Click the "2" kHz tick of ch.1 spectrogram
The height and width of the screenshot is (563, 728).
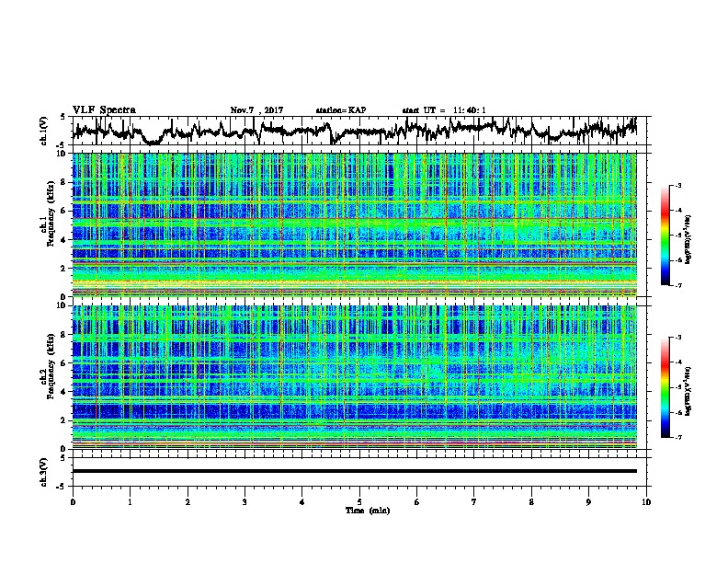[x=64, y=268]
